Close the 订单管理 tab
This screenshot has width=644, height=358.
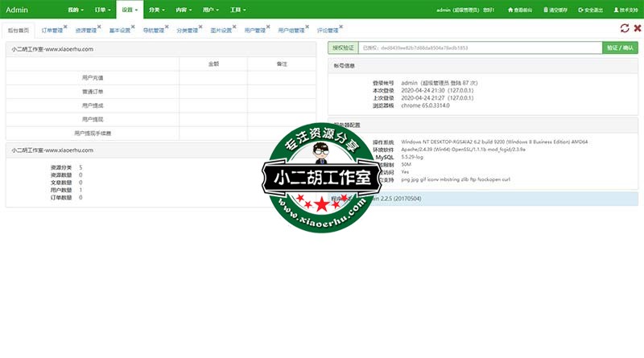(x=64, y=27)
